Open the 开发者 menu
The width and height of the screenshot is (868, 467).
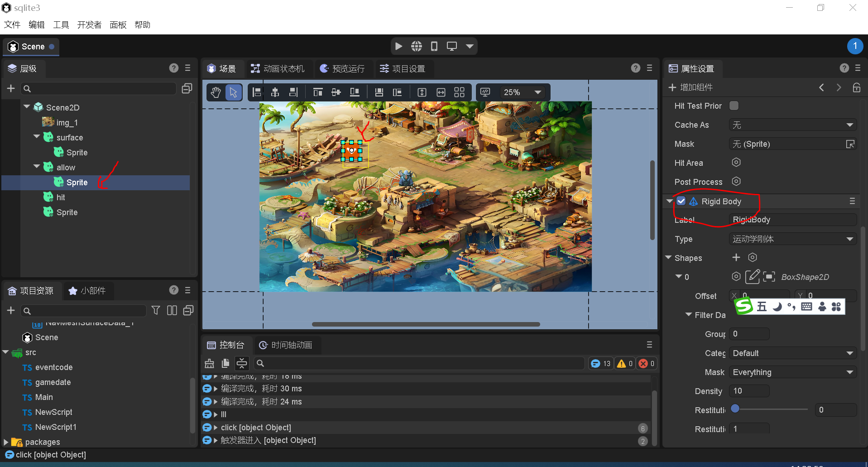click(x=89, y=24)
